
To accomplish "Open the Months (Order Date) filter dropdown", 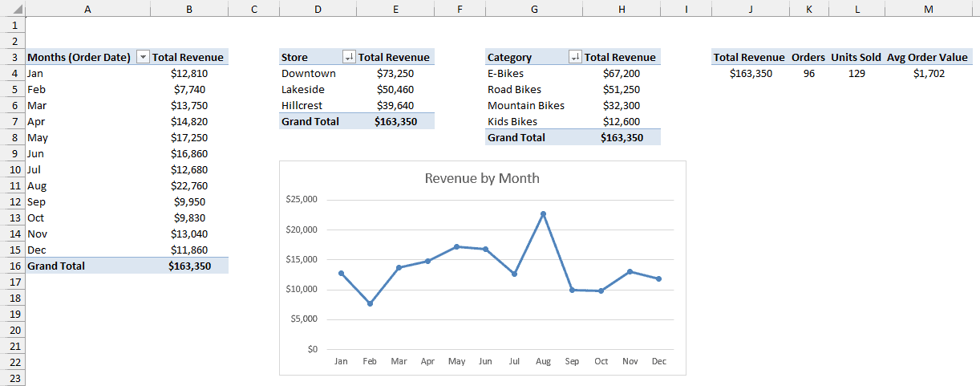I will click(x=143, y=57).
